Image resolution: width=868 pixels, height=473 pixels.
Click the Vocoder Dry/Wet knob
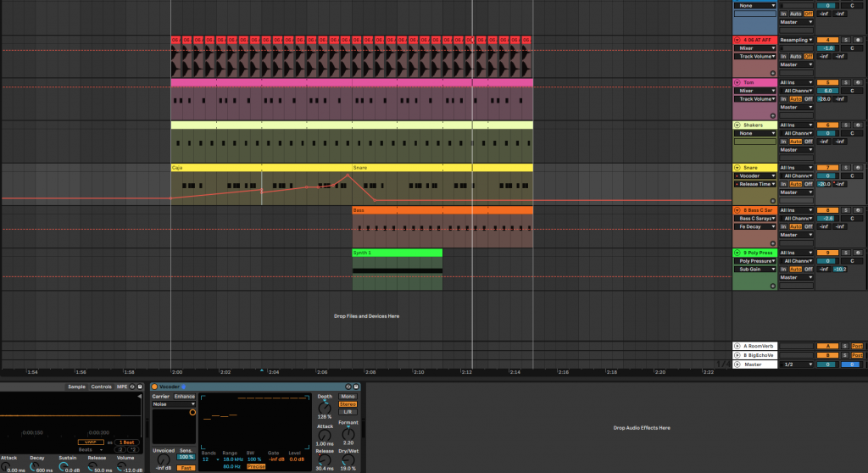click(348, 460)
